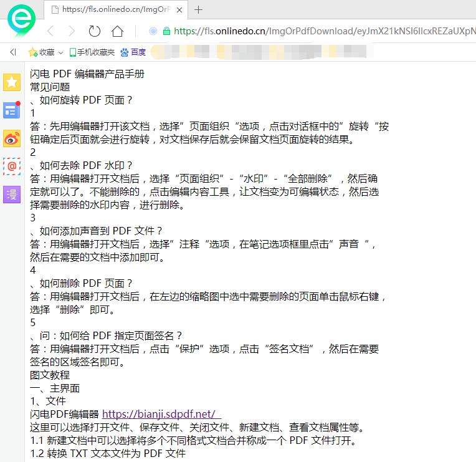Click the 360 browser logo icon
This screenshot has height=462, width=476.
point(21,21)
